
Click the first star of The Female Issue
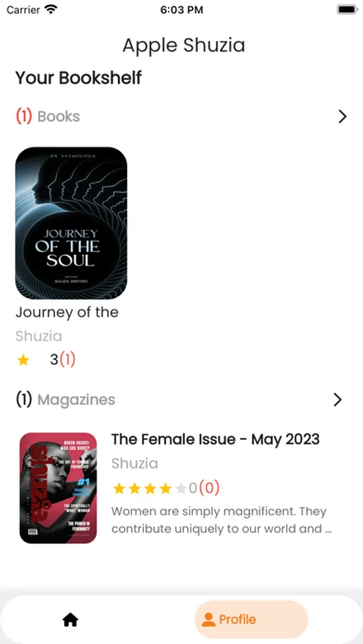[x=119, y=488]
